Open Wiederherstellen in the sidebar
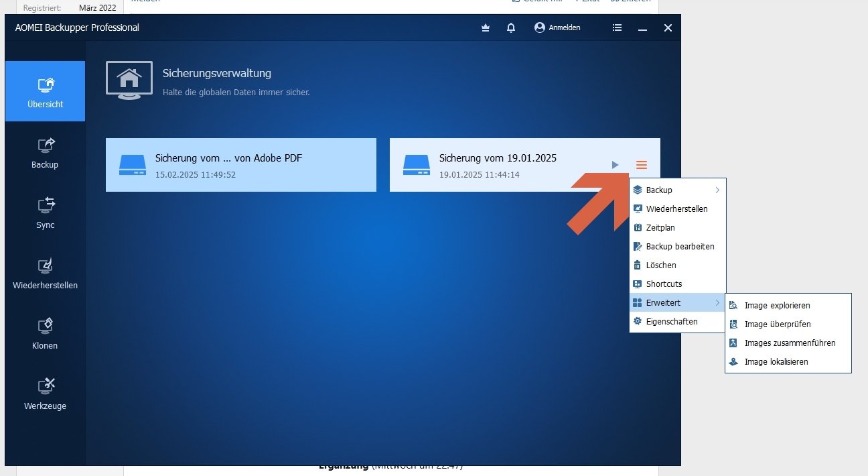The image size is (868, 476). coord(46,274)
